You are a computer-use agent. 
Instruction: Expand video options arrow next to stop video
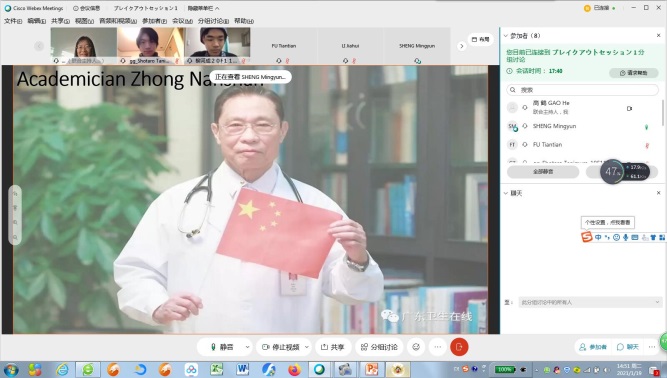[307, 347]
